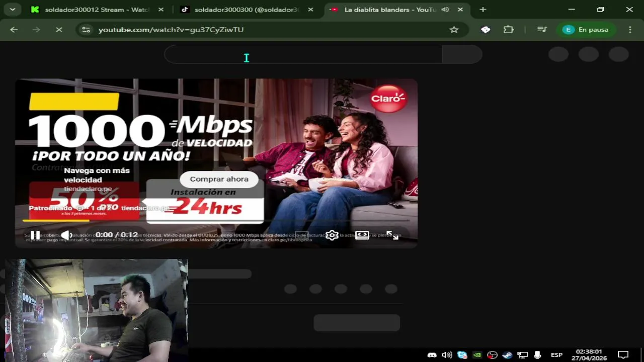Open Steam from the system tray

pos(507,355)
